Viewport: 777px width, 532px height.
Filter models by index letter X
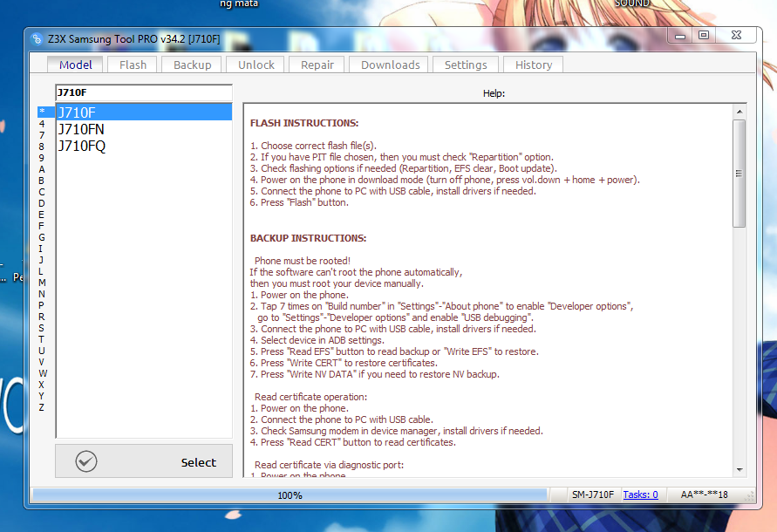[x=42, y=385]
